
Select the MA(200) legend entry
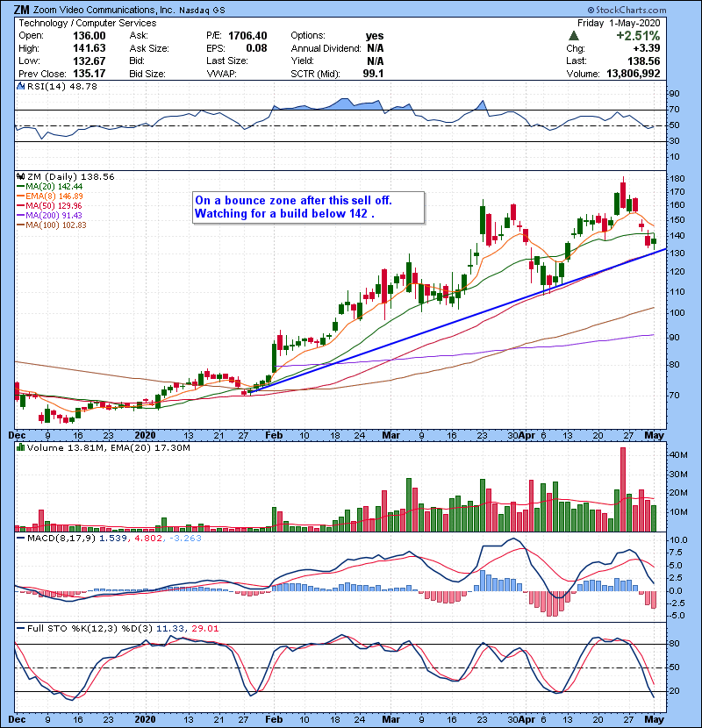pyautogui.click(x=46, y=216)
